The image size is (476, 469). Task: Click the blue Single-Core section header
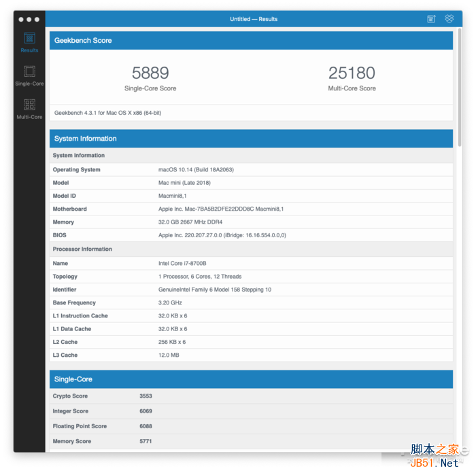251,379
